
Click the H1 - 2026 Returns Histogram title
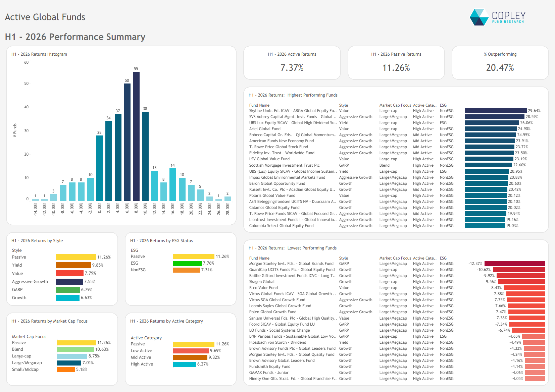pos(39,54)
